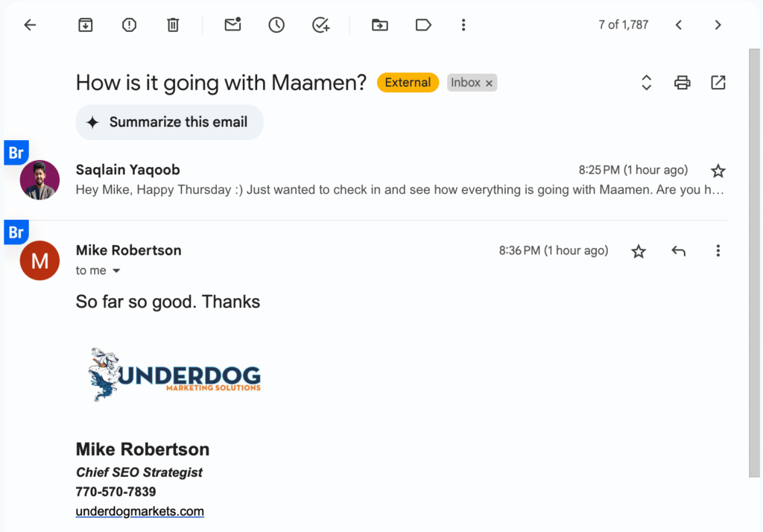Open more options in top toolbar
The width and height of the screenshot is (763, 532).
coord(463,25)
